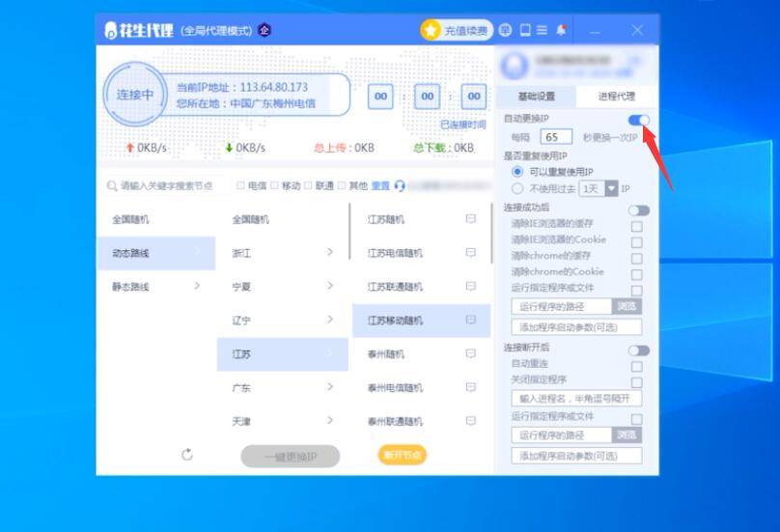
Task: Click 浏览 button under 连接断开后
Action: click(627, 435)
